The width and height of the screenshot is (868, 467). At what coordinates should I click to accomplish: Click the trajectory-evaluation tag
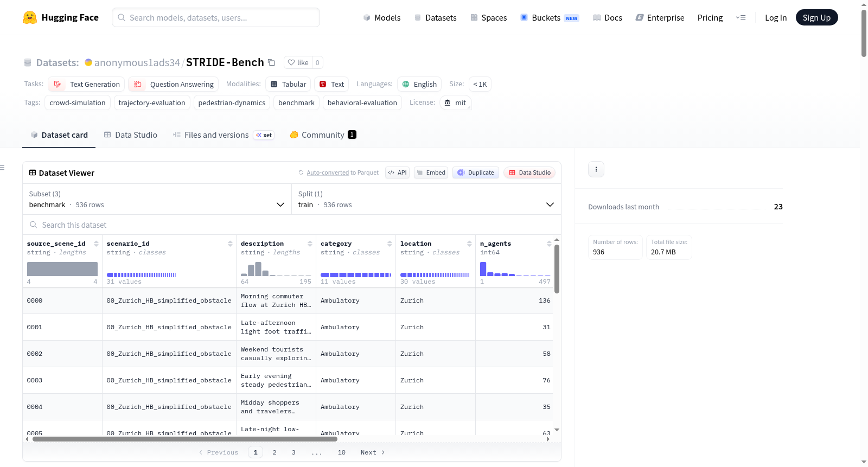[x=152, y=103]
